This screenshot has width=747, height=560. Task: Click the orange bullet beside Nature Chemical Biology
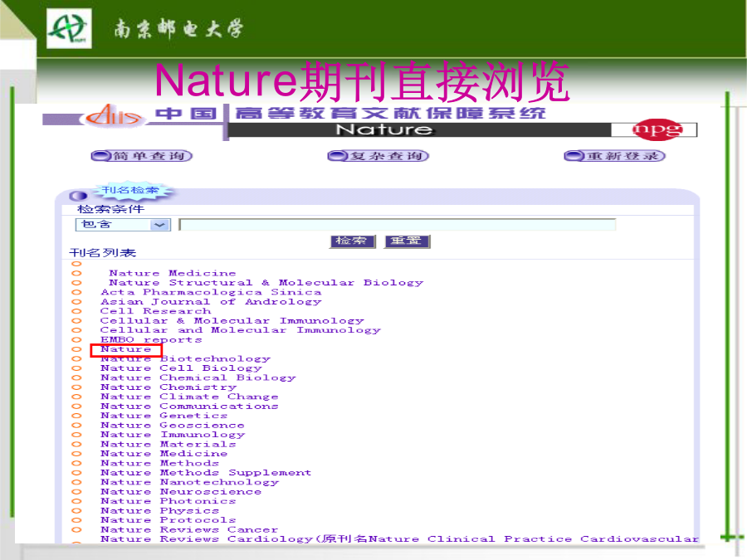tap(76, 378)
